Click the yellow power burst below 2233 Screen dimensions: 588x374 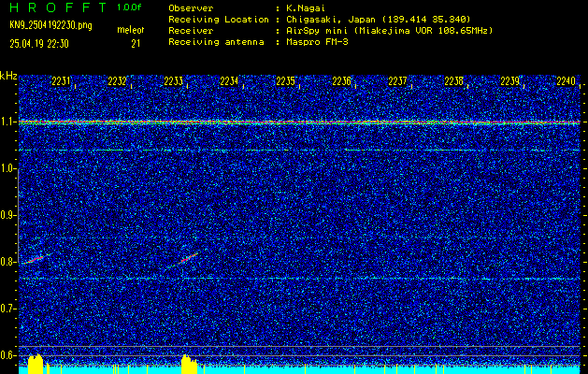coord(189,365)
